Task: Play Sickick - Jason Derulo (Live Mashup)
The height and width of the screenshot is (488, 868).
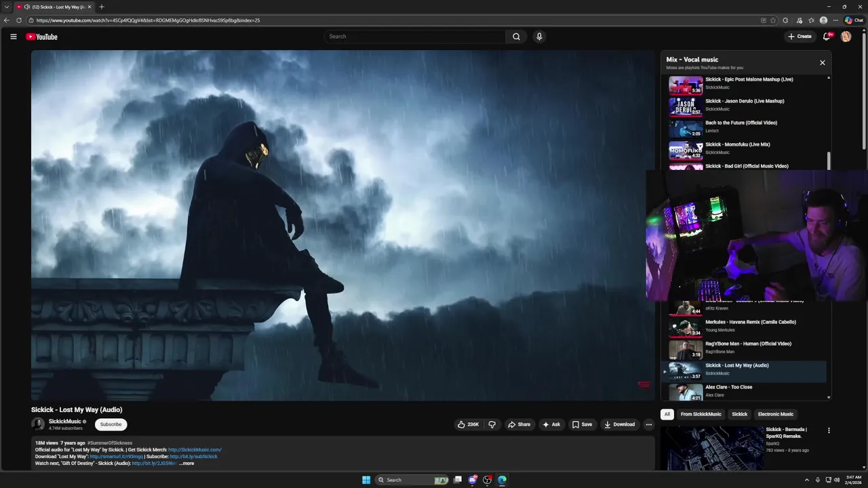Action: [744, 105]
